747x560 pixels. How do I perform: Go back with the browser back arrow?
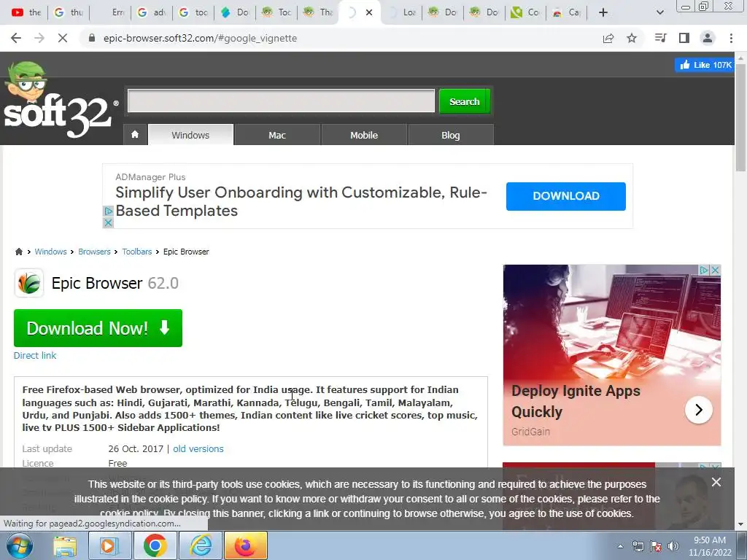[16, 38]
